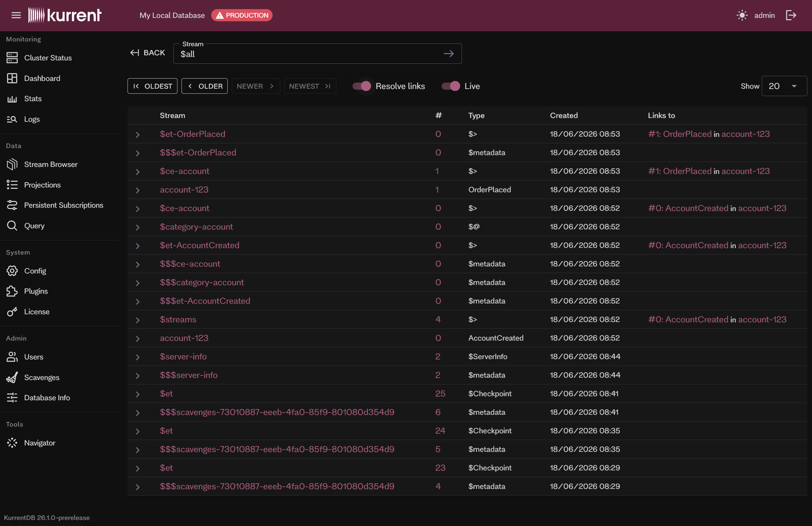Screen dimensions: 812x526
Task: Click the Stats bar chart icon
Action: click(x=12, y=99)
